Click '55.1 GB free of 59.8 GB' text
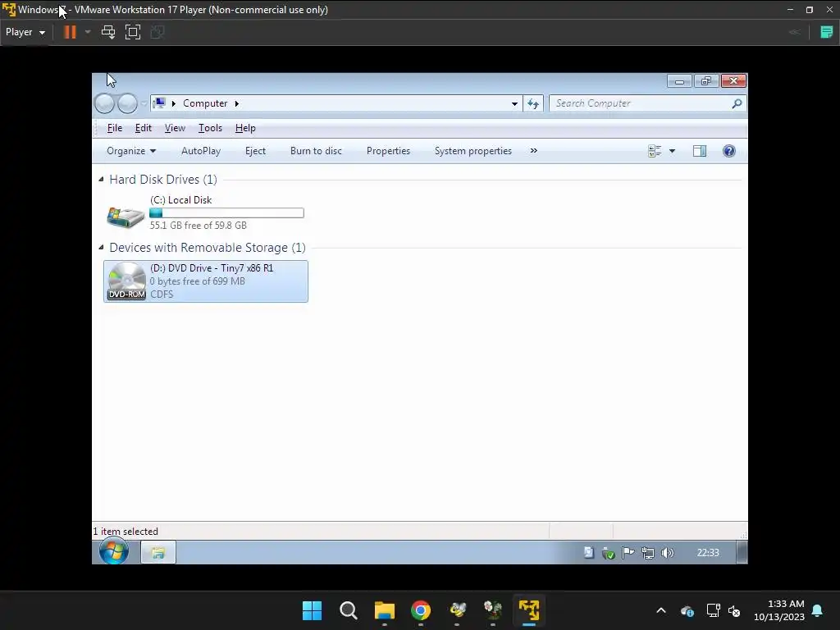Viewport: 840px width, 630px height. click(x=199, y=226)
